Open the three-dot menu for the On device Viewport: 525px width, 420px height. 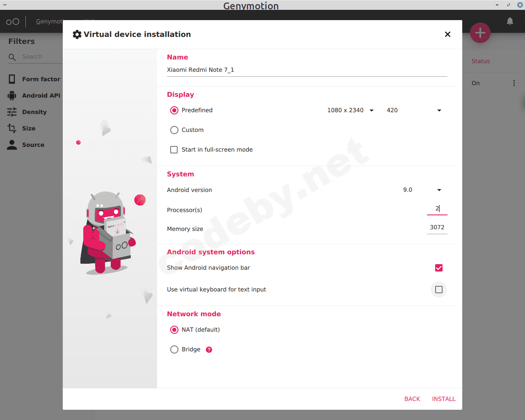514,83
